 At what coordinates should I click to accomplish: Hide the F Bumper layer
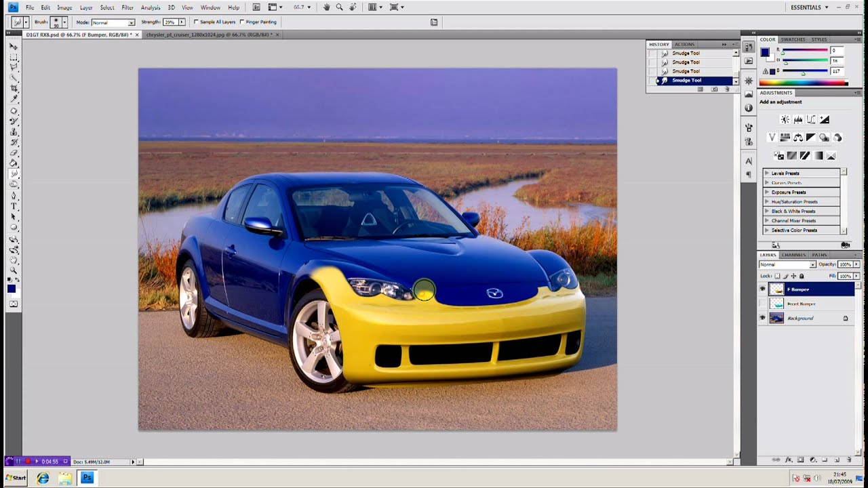(762, 289)
